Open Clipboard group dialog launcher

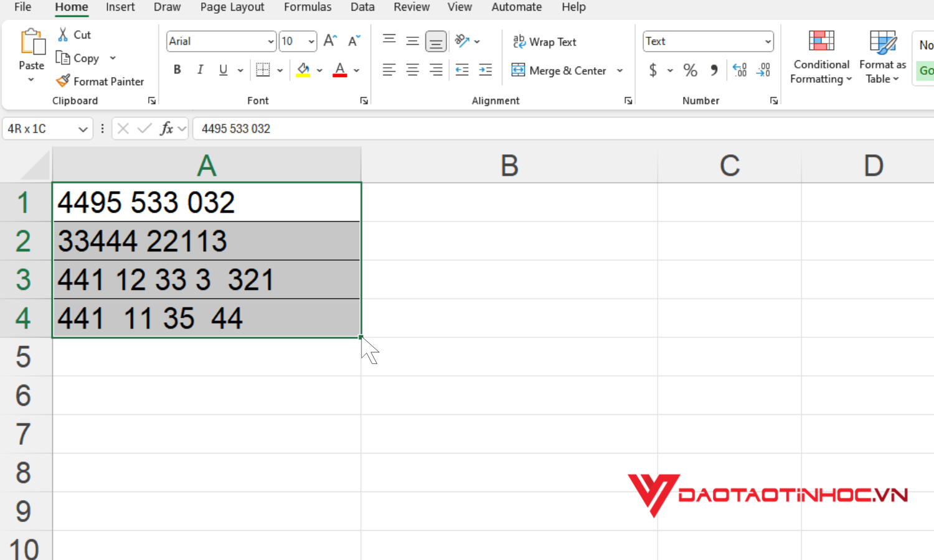click(152, 101)
